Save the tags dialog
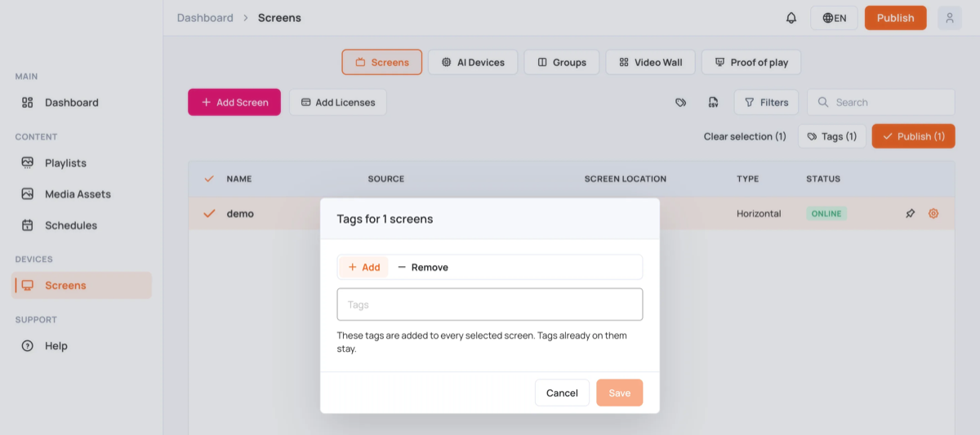Screen dimensions: 980x435 [x=620, y=393]
